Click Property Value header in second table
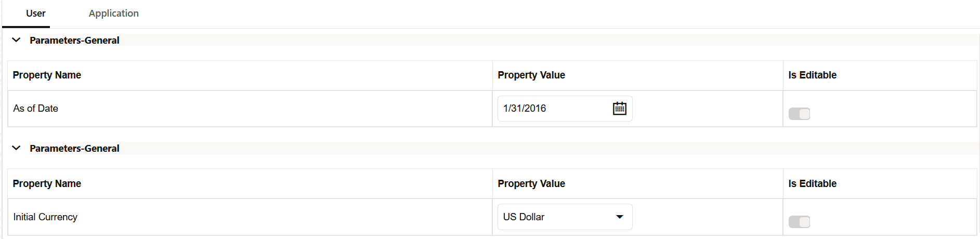Image resolution: width=980 pixels, height=239 pixels. (x=531, y=183)
